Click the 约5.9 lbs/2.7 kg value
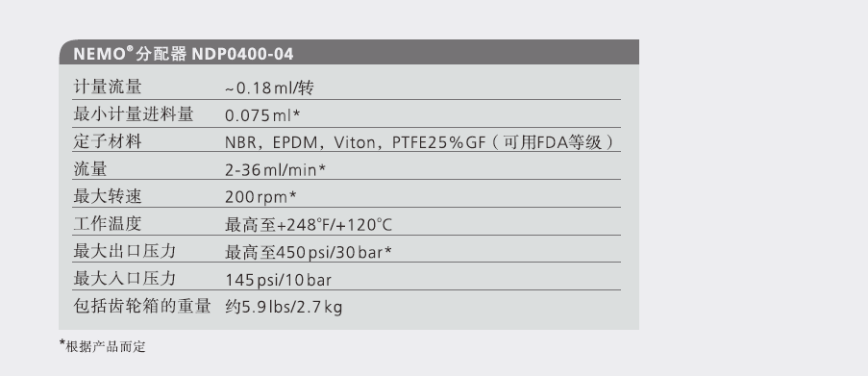 tap(284, 307)
